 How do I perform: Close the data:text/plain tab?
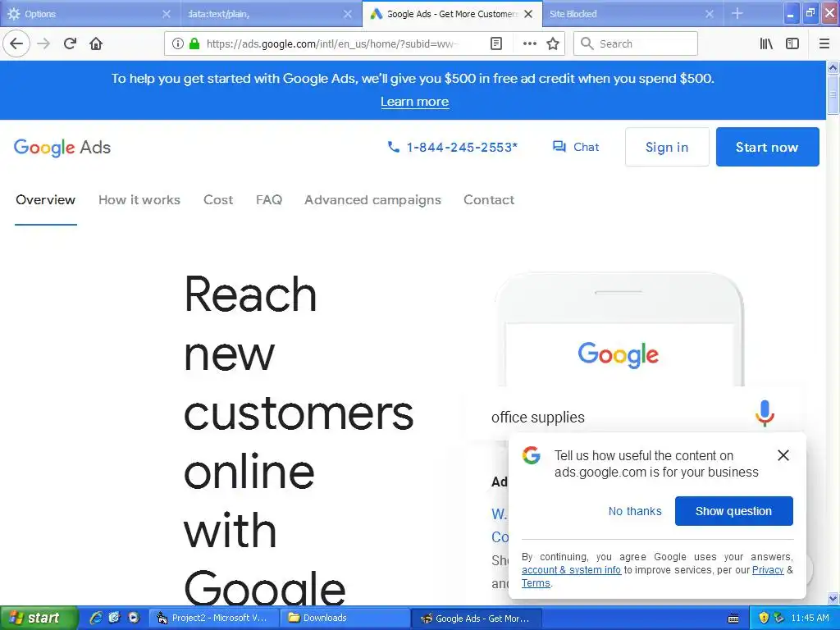coord(348,14)
